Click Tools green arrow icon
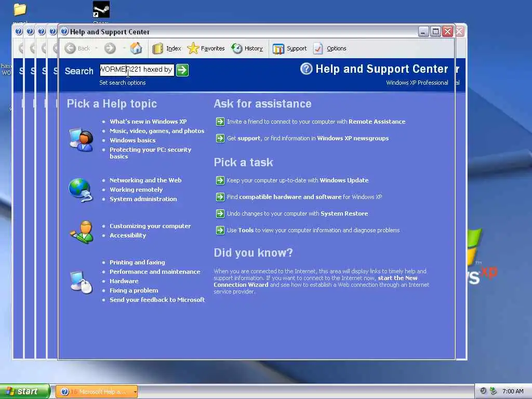 pos(220,230)
